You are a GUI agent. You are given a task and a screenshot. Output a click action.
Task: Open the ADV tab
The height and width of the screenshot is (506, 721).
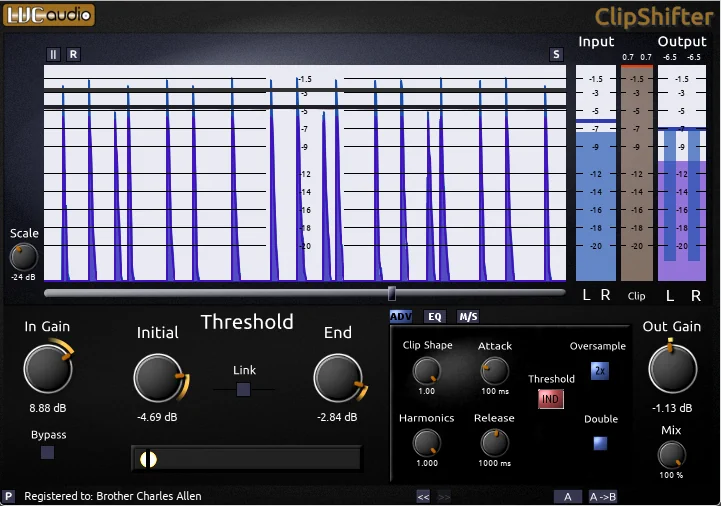pyautogui.click(x=401, y=316)
